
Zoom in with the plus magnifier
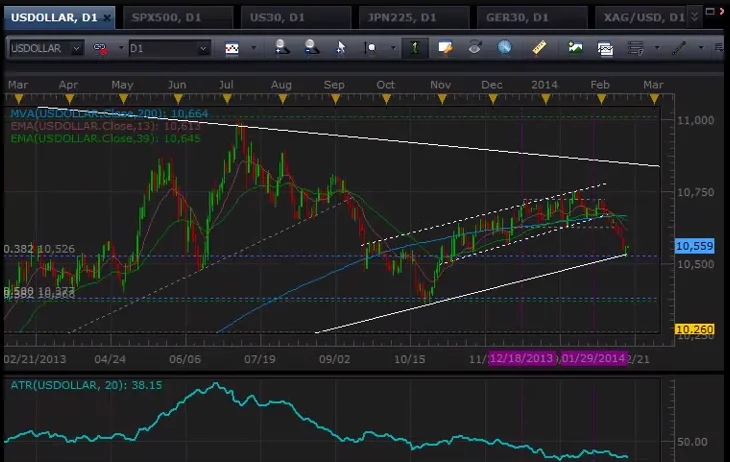click(282, 48)
